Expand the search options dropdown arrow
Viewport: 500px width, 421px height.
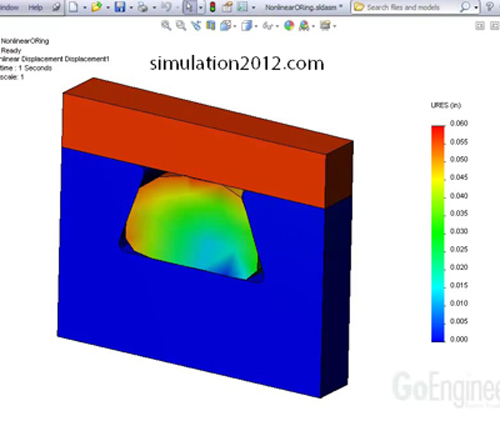(x=476, y=7)
